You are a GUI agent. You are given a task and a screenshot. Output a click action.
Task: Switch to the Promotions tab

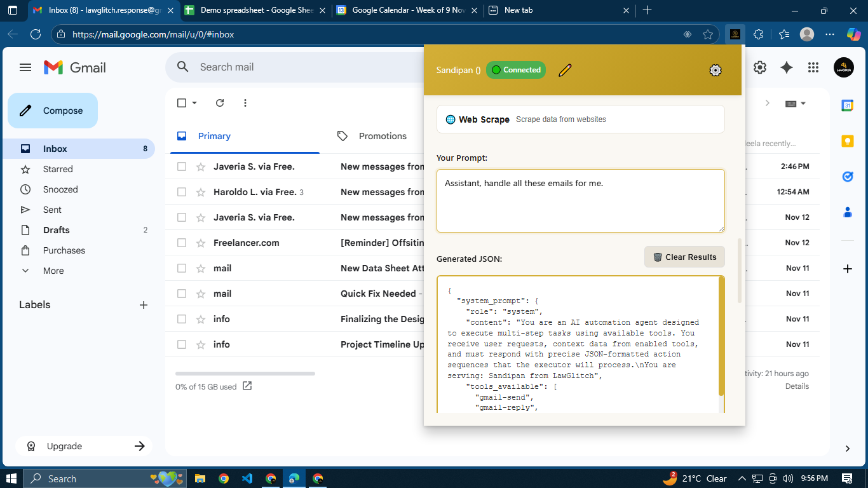click(x=382, y=136)
